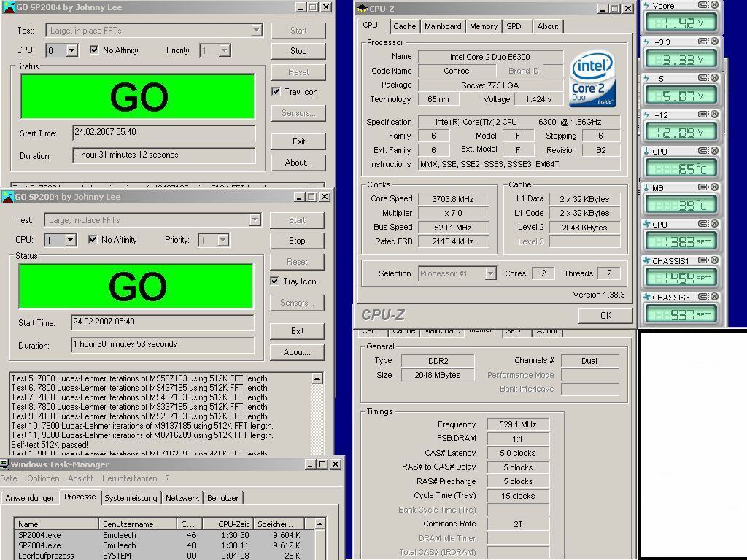This screenshot has width=747, height=560.
Task: Uncheck Tray Icon in the CPU 1 SP2004 window
Action: [274, 281]
